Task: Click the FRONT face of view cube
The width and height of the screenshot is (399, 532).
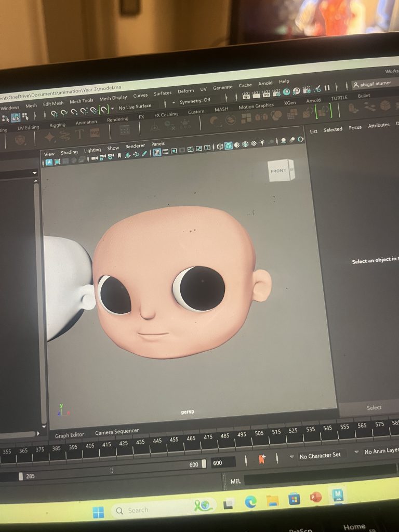Action: point(279,170)
